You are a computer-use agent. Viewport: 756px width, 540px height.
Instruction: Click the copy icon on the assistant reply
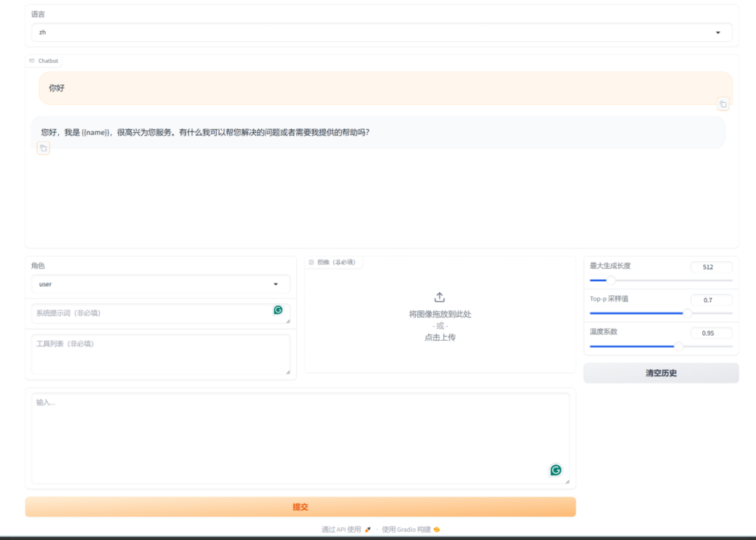(43, 148)
